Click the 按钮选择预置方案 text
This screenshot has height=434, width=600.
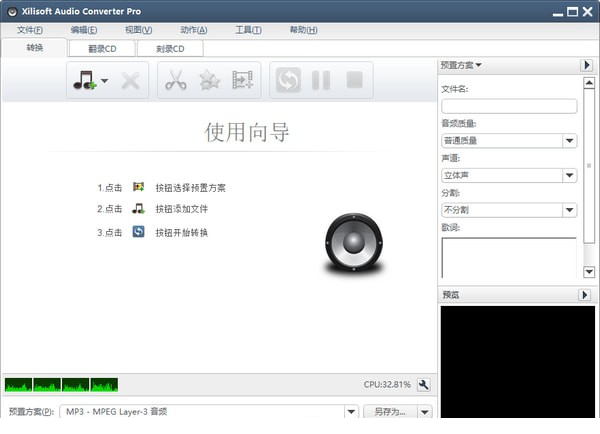[191, 188]
